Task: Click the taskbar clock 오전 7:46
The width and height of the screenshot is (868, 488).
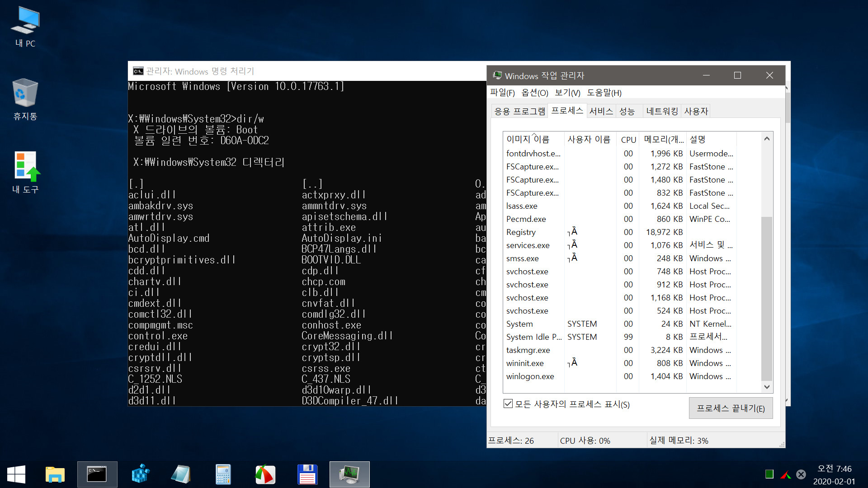Action: pyautogui.click(x=834, y=469)
